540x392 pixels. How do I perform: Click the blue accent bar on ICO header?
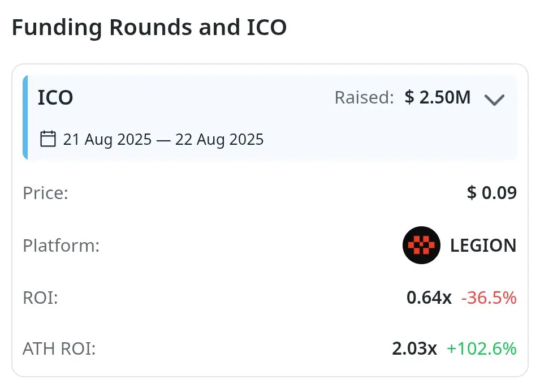(x=25, y=118)
